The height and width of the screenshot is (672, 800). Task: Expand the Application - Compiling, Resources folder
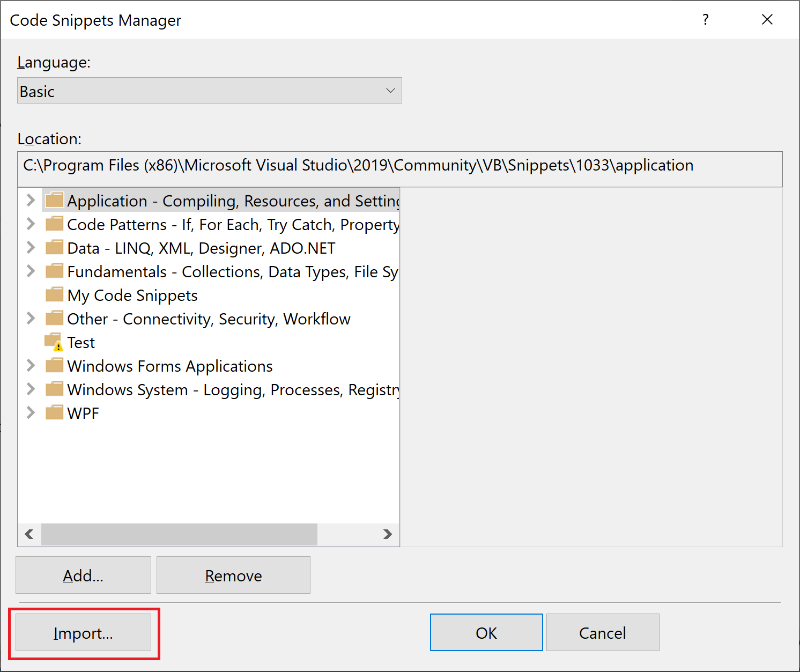click(31, 200)
